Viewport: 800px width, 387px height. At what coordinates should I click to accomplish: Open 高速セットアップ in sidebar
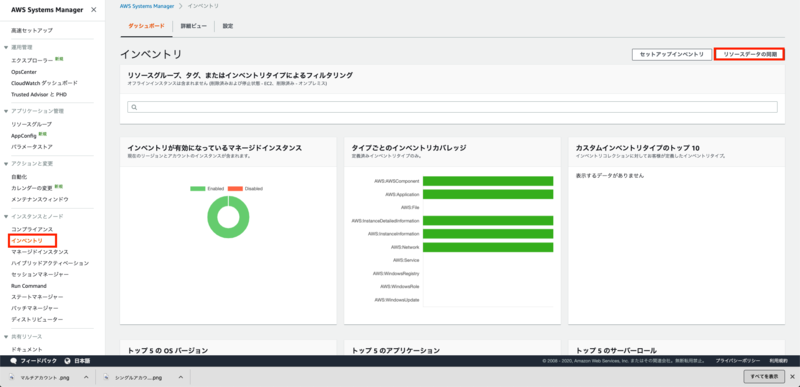pos(32,31)
